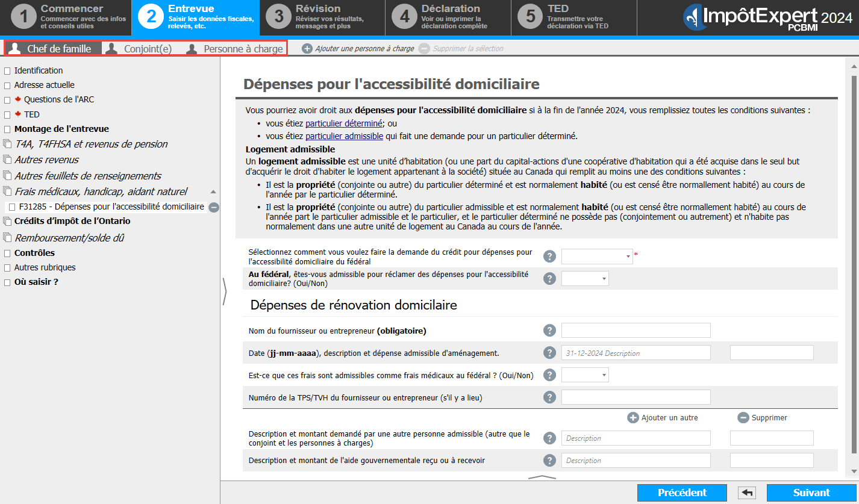This screenshot has width=859, height=504.
Task: Click the plus icon beside 'Ajouter un autre'
Action: [x=633, y=418]
